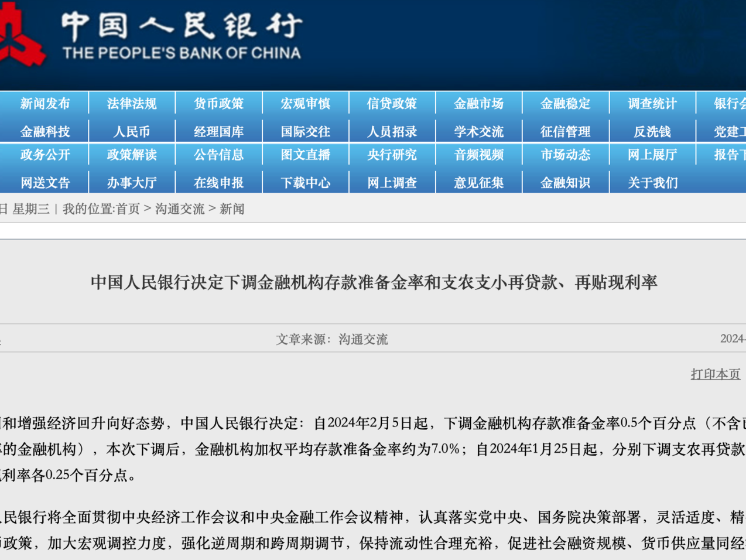This screenshot has height=560, width=746.
Task: Choose 下载中心 in the menu
Action: tap(305, 183)
